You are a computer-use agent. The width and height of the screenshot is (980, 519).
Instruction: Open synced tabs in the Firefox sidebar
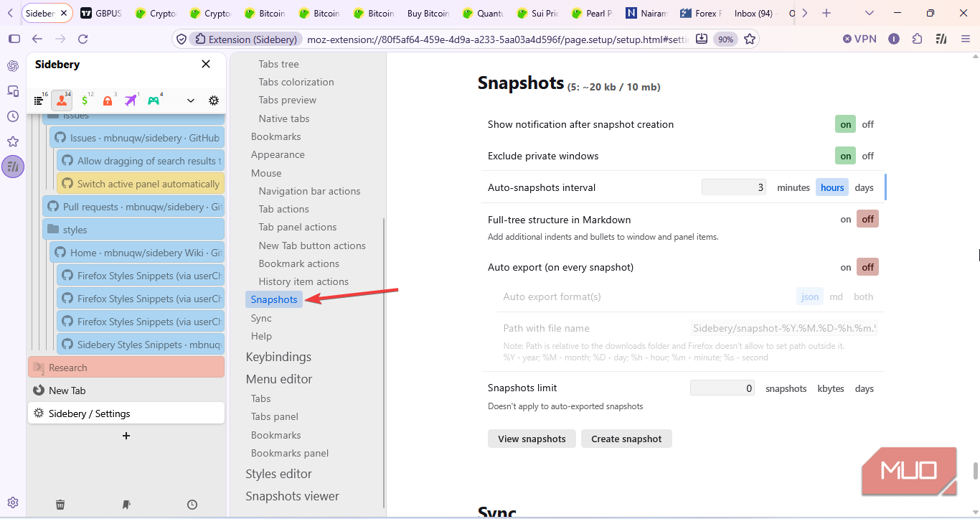[13, 91]
